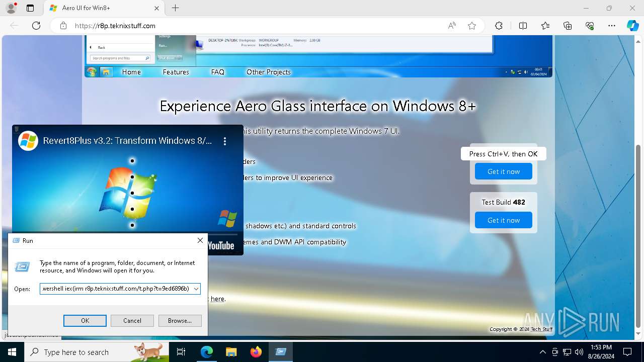Close the Run dialog
Screen dimensions: 644x362
coord(200,241)
